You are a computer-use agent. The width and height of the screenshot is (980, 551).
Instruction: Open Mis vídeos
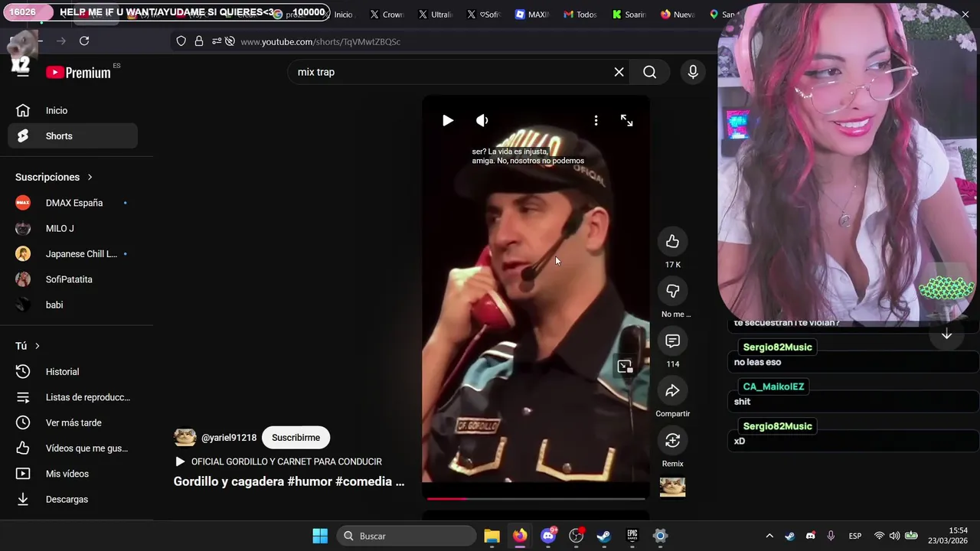pos(73,474)
